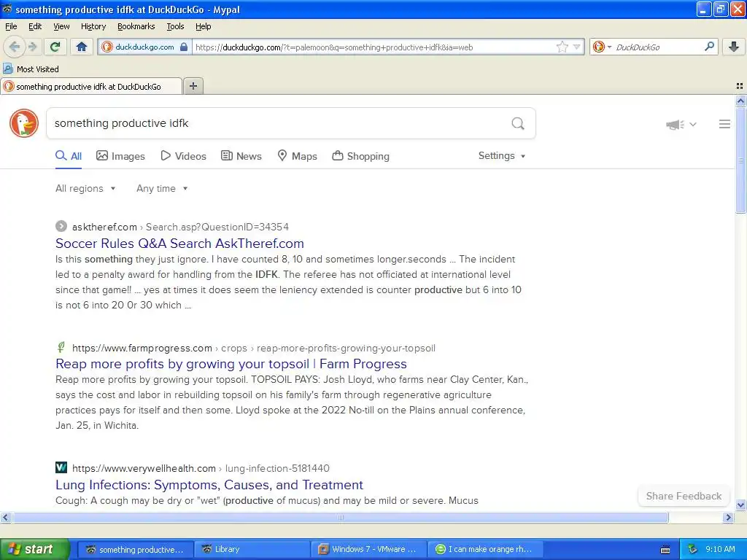Expand the All regions filter
Image resolution: width=747 pixels, height=560 pixels.
click(85, 189)
